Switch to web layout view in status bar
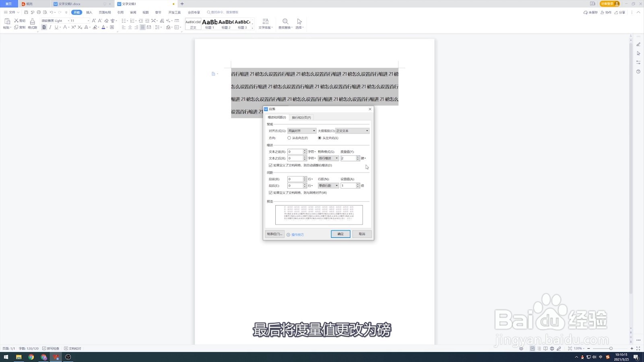 pyautogui.click(x=552, y=348)
